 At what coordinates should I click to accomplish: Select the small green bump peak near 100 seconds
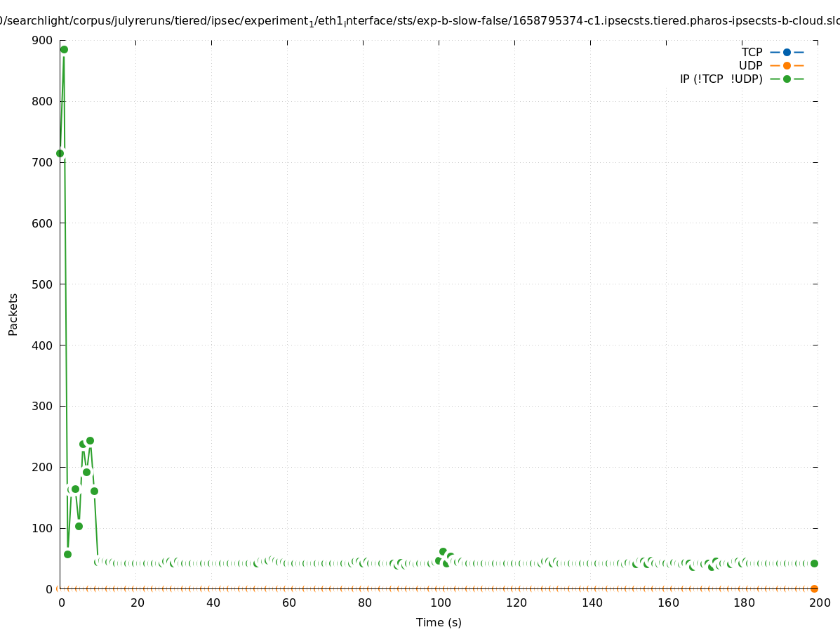[443, 552]
